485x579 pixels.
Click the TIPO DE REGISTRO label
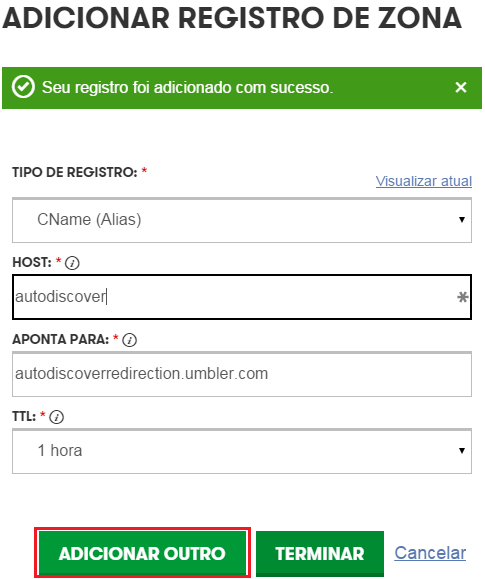click(x=75, y=172)
